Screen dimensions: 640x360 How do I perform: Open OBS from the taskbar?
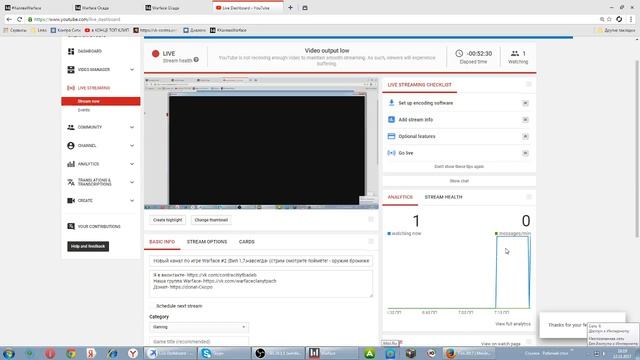[278, 353]
